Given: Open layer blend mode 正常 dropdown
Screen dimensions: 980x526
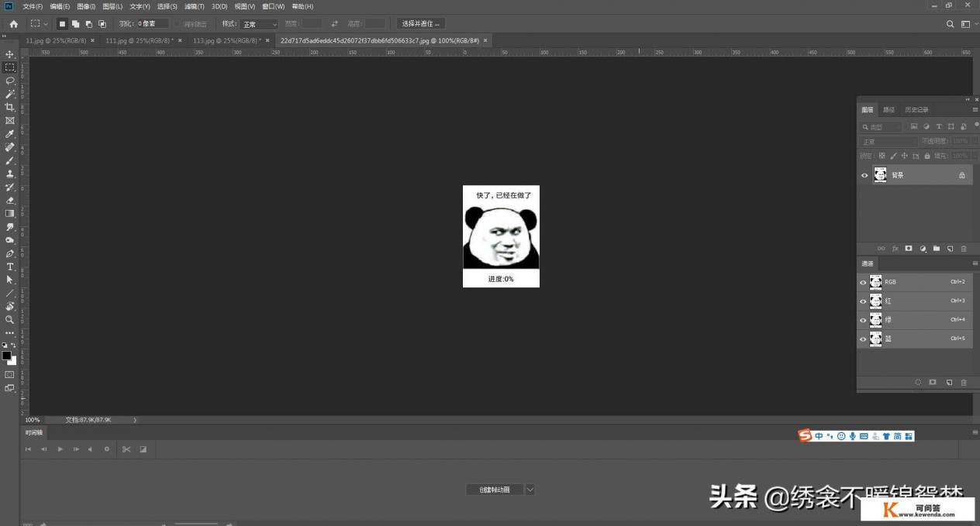Looking at the screenshot, I should pos(889,142).
